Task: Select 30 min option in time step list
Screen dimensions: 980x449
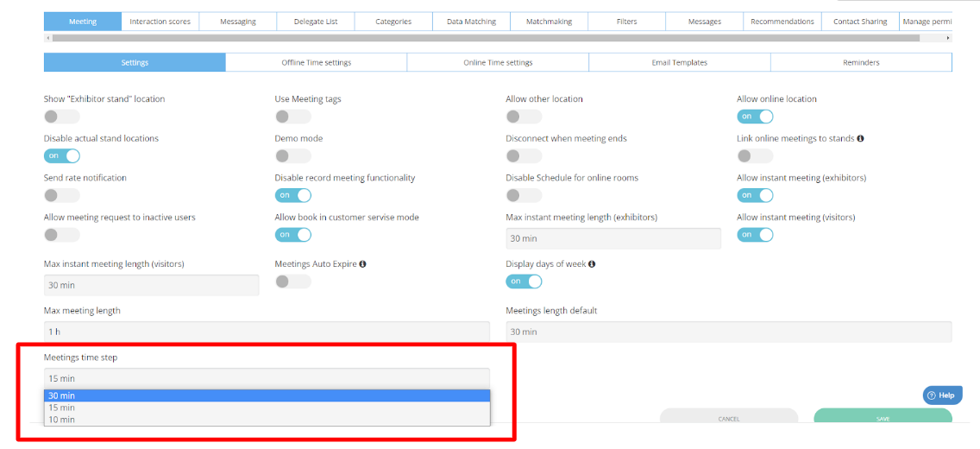Action: pos(267,395)
